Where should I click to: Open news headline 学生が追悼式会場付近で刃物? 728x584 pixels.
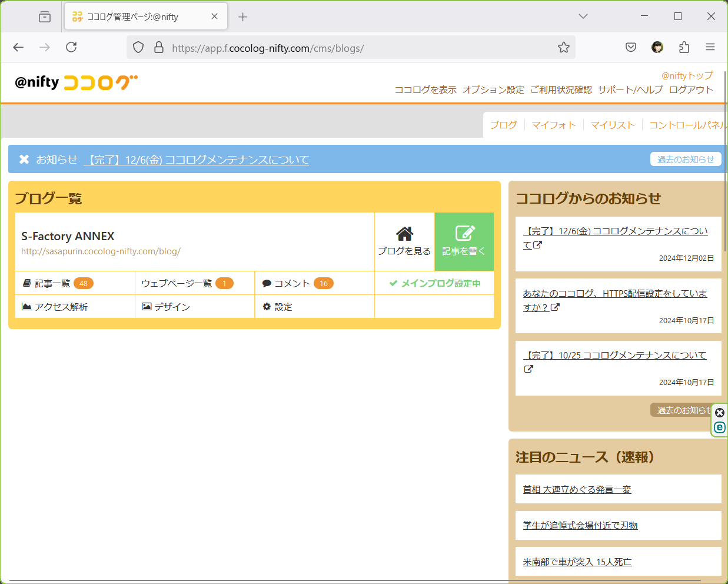click(580, 525)
